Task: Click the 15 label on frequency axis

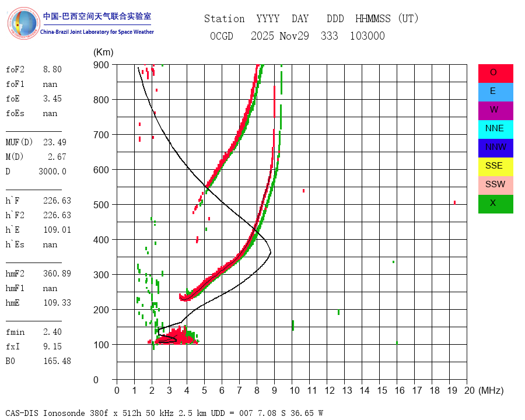Action: pyautogui.click(x=382, y=390)
